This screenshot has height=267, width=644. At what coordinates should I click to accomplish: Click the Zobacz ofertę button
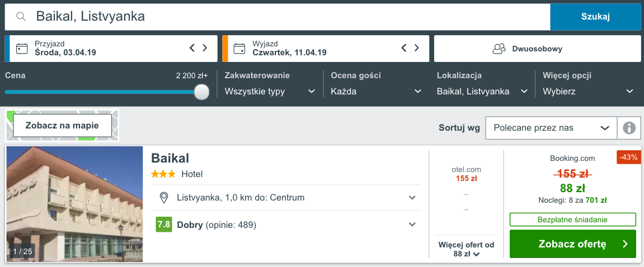click(x=572, y=244)
